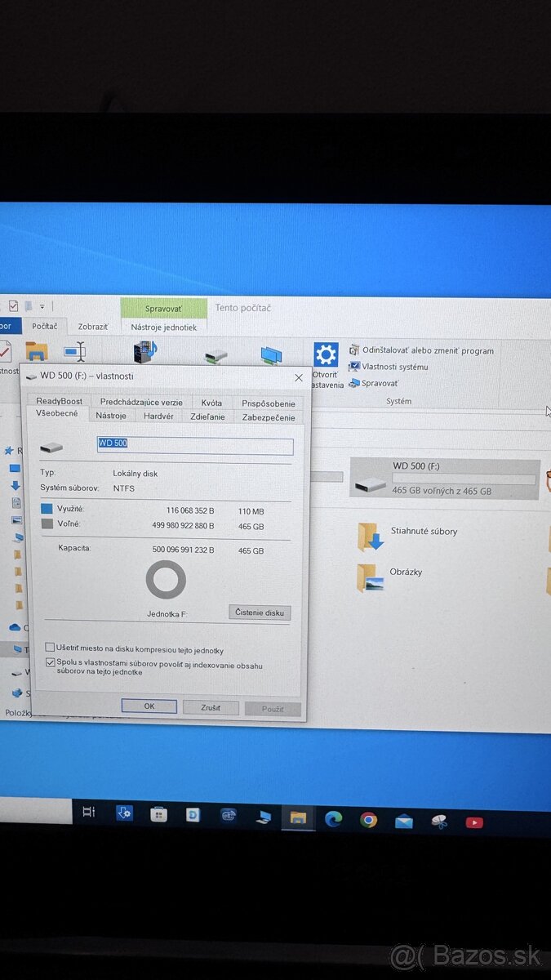The height and width of the screenshot is (980, 551).
Task: Click the media access computer tower ribbon icon
Action: (x=145, y=352)
